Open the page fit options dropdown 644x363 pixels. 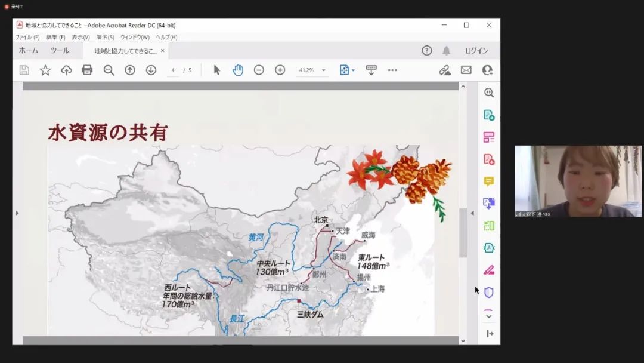click(346, 70)
